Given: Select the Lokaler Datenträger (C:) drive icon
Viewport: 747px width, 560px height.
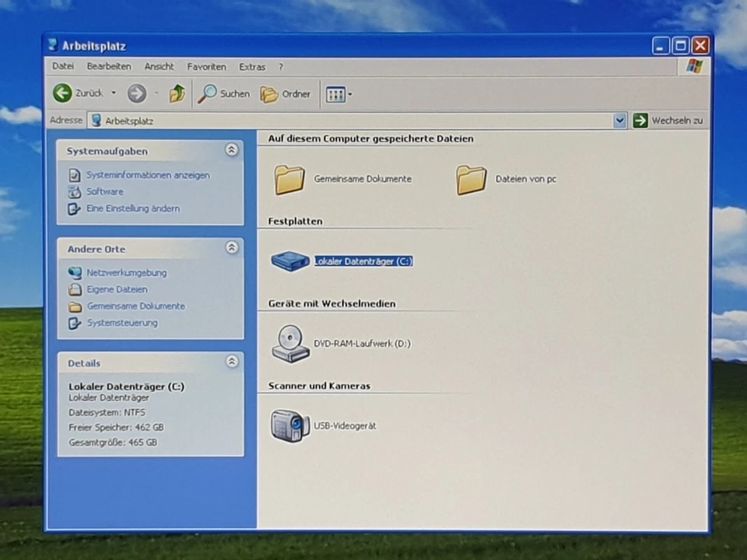Looking at the screenshot, I should (290, 261).
